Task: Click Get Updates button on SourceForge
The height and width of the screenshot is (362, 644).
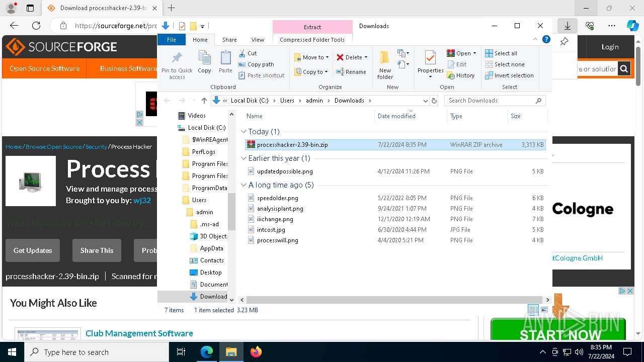Action: pos(33,250)
